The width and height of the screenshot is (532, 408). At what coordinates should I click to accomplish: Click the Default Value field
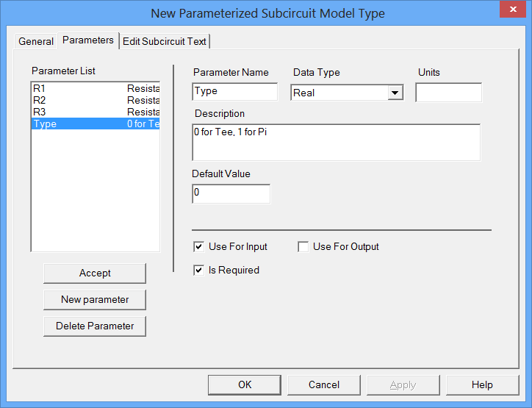pyautogui.click(x=231, y=193)
